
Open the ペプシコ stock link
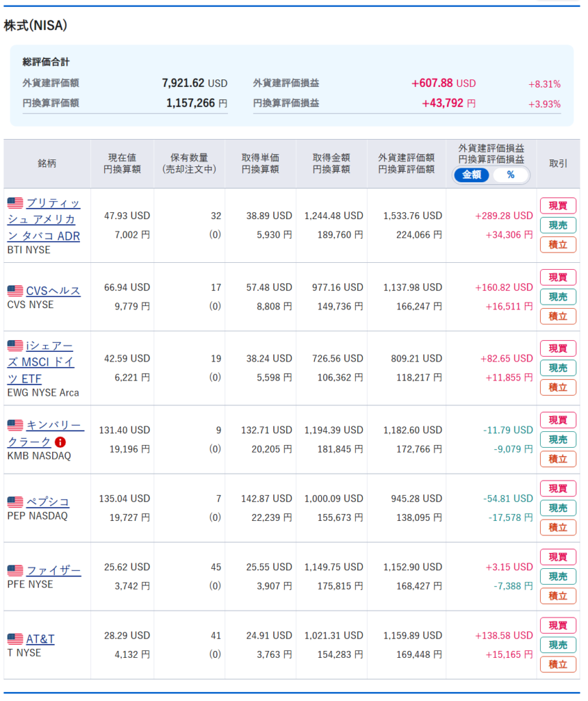click(48, 502)
